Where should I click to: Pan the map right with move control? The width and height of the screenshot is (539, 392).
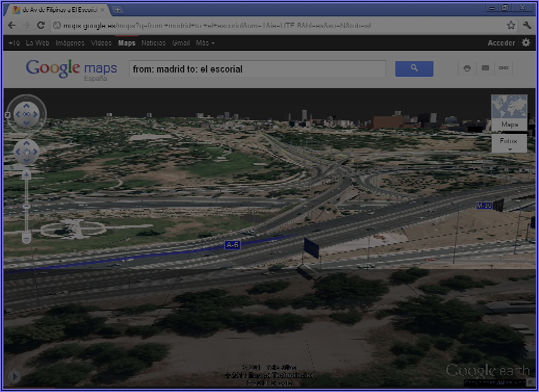coord(35,151)
